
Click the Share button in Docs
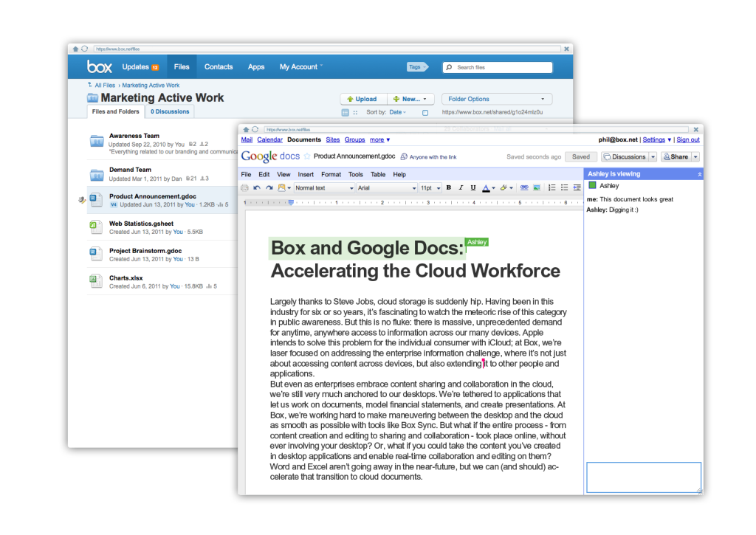pyautogui.click(x=676, y=156)
